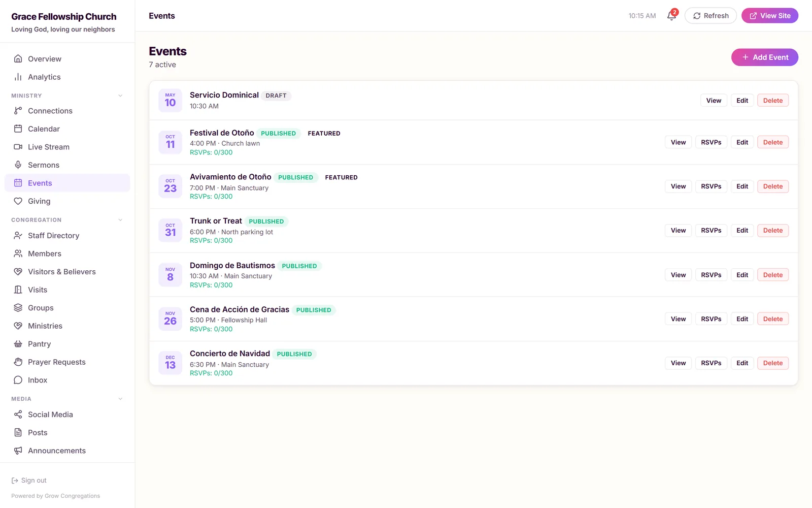Image resolution: width=812 pixels, height=508 pixels.
Task: Click the Groups layers icon
Action: pos(18,308)
